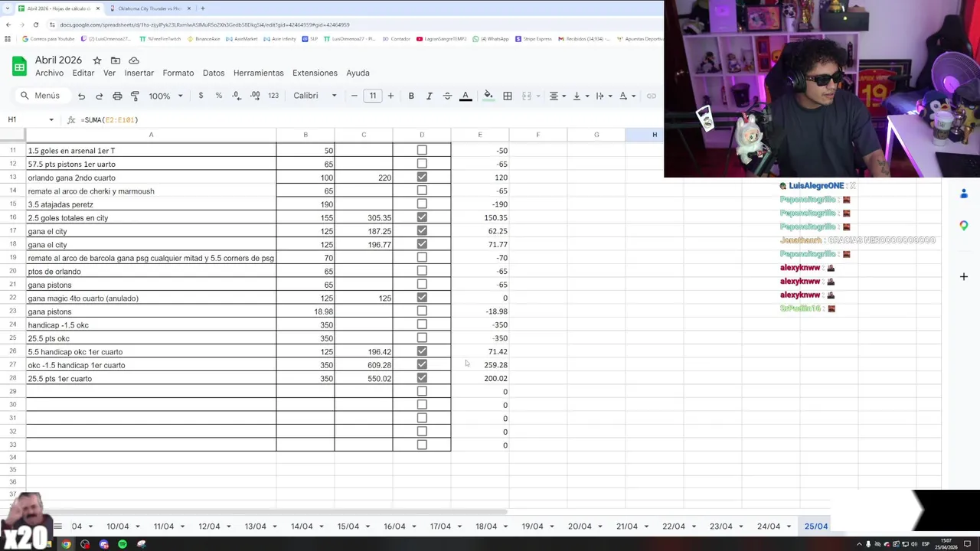
Task: Switch to the 24/04 sheet tab
Action: (769, 527)
